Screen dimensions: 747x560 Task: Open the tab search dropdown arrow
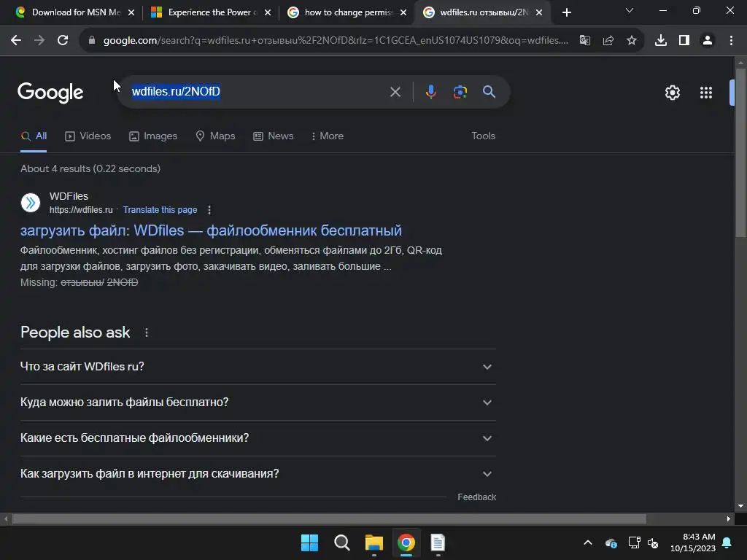click(630, 10)
